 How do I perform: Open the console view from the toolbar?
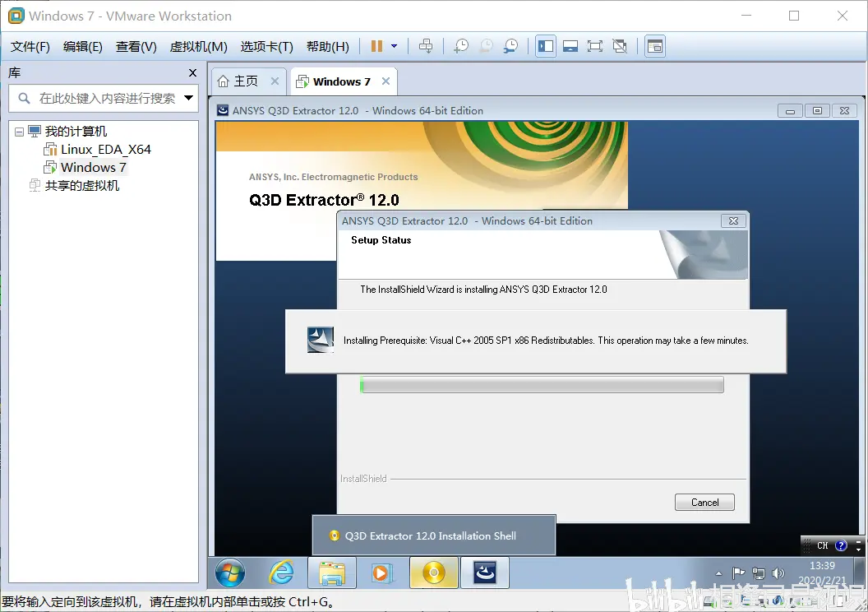point(655,47)
